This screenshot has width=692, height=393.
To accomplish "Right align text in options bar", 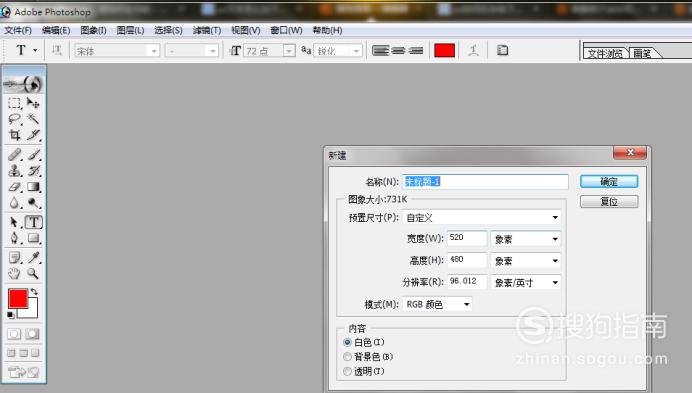I will click(x=415, y=51).
